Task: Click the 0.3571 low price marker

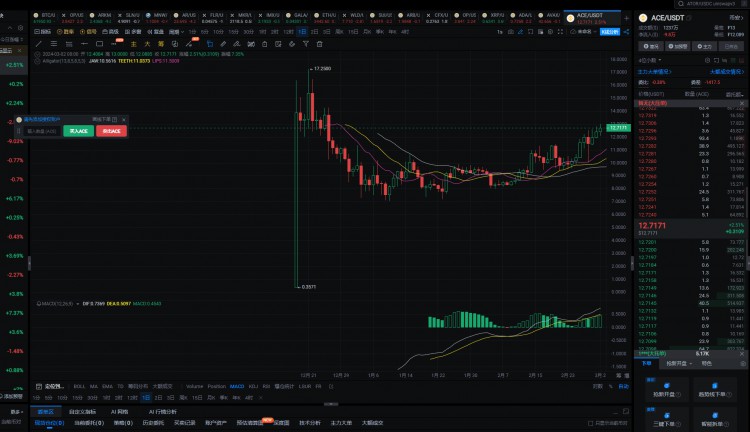Action: 309,287
